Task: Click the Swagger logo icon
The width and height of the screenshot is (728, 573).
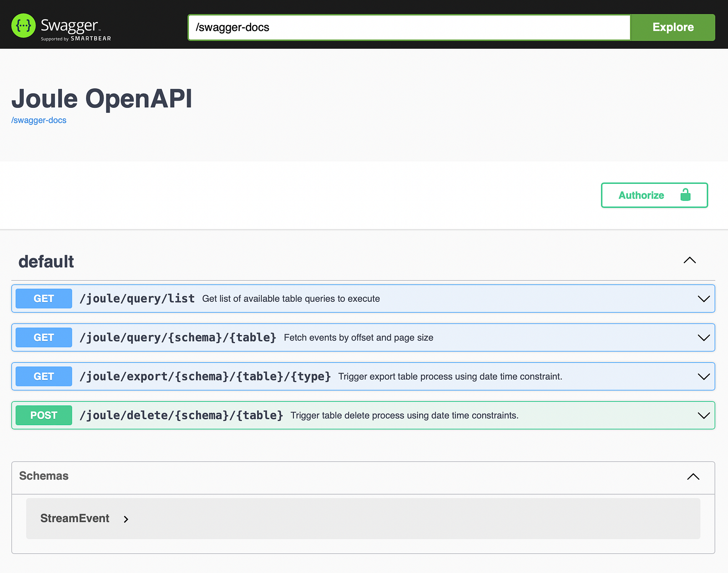Action: pyautogui.click(x=23, y=25)
